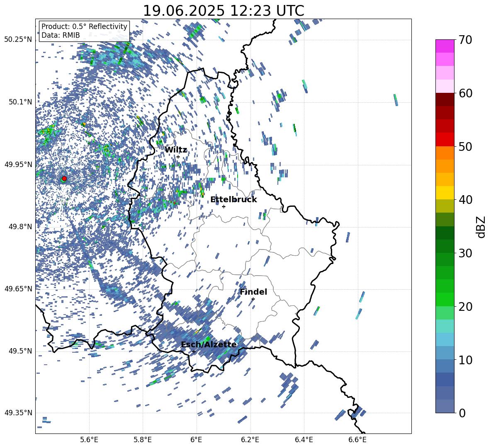Click the orange colorbar swatch at 50 dBZ

pyautogui.click(x=445, y=153)
